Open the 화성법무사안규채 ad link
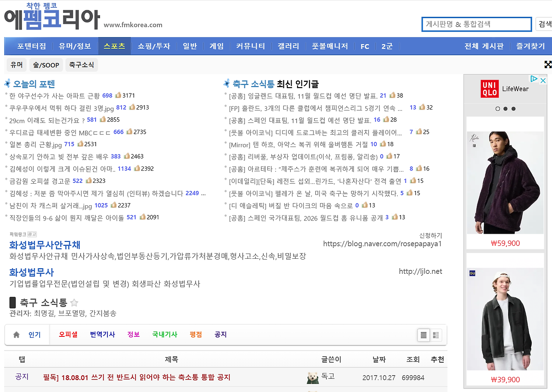Screen dimensions: 552x392 coord(45,245)
